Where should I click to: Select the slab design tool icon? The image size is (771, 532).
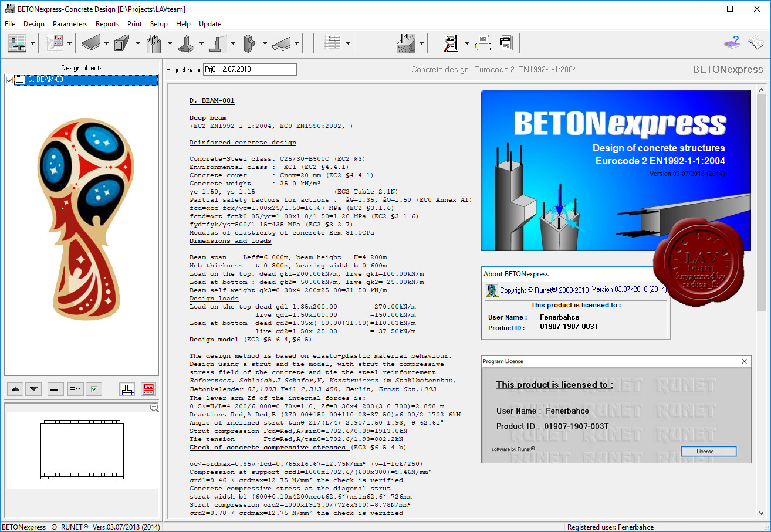(x=90, y=43)
